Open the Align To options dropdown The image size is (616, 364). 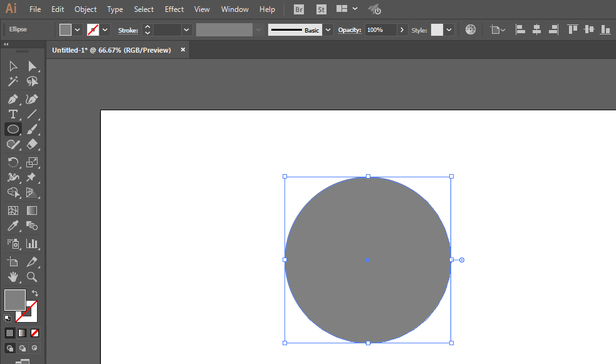(498, 30)
